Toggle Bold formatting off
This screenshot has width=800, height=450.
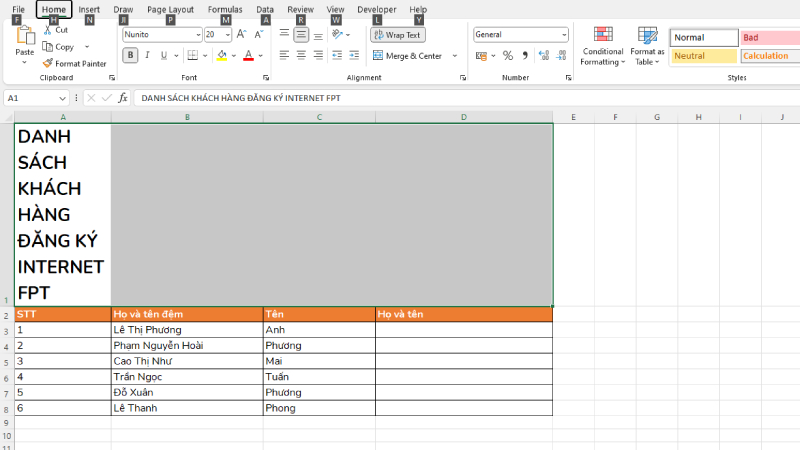[x=130, y=56]
